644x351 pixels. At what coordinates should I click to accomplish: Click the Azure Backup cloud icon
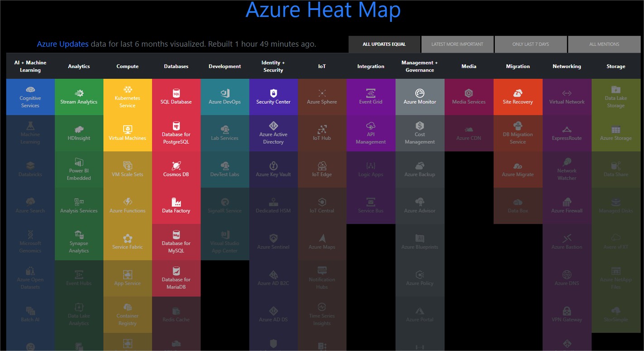(420, 166)
